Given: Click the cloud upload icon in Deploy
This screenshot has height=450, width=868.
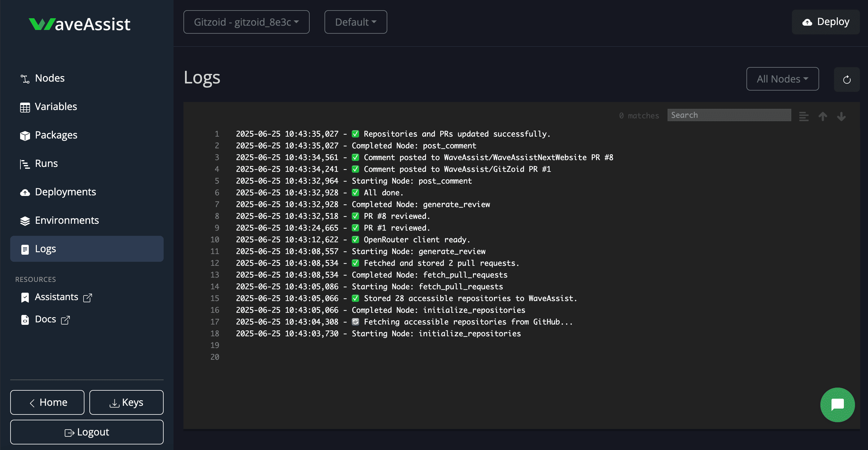Looking at the screenshot, I should click(x=807, y=23).
